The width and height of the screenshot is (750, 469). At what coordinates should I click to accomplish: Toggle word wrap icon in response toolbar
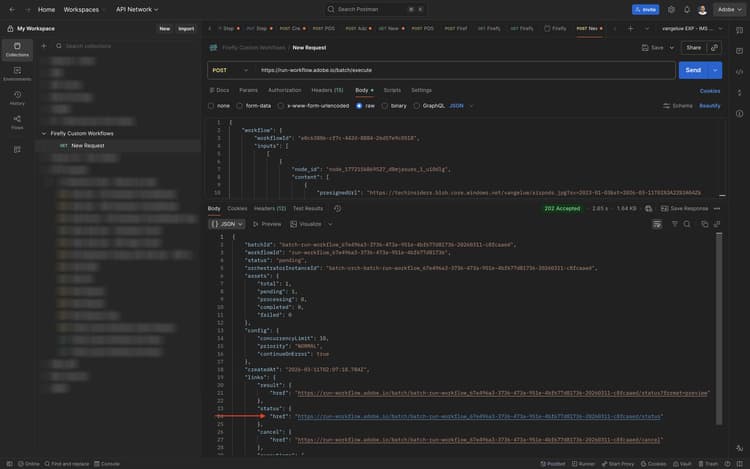click(657, 224)
